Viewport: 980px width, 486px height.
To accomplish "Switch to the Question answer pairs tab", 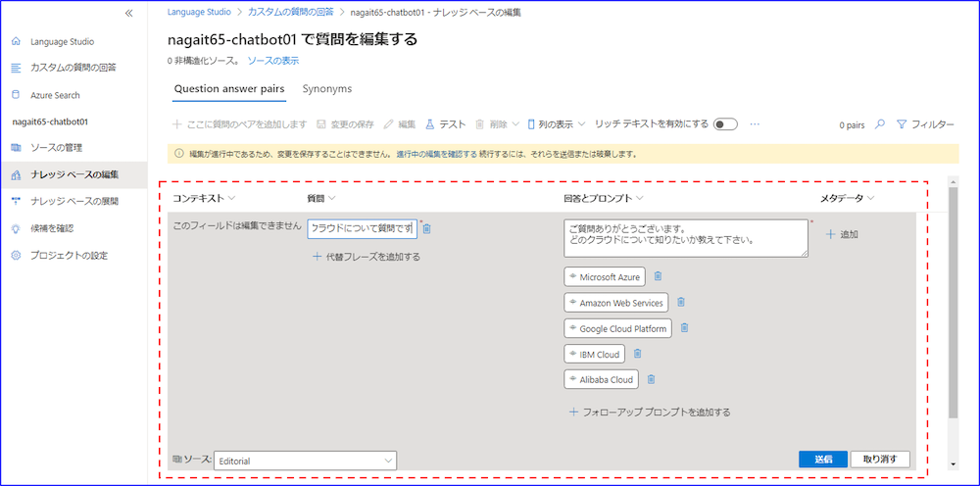I will click(229, 89).
